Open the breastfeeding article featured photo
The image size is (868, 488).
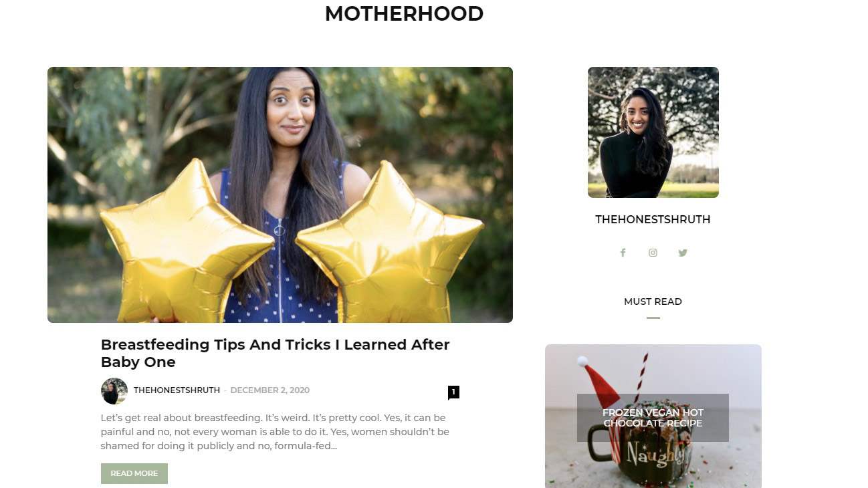coord(280,195)
